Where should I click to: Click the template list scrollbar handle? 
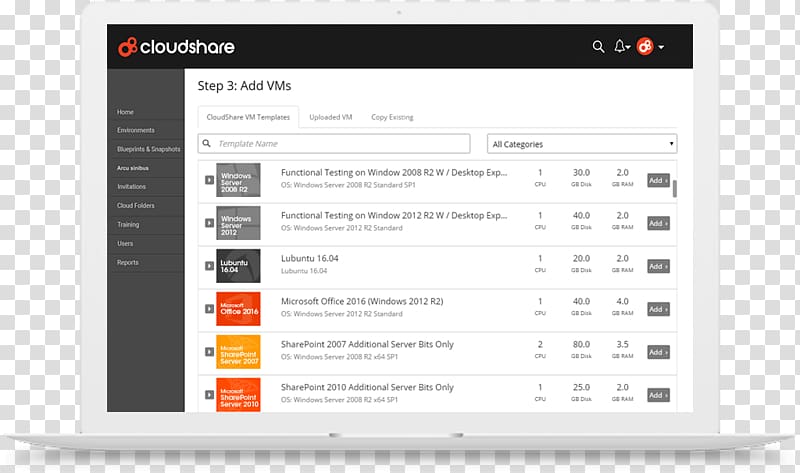[674, 189]
